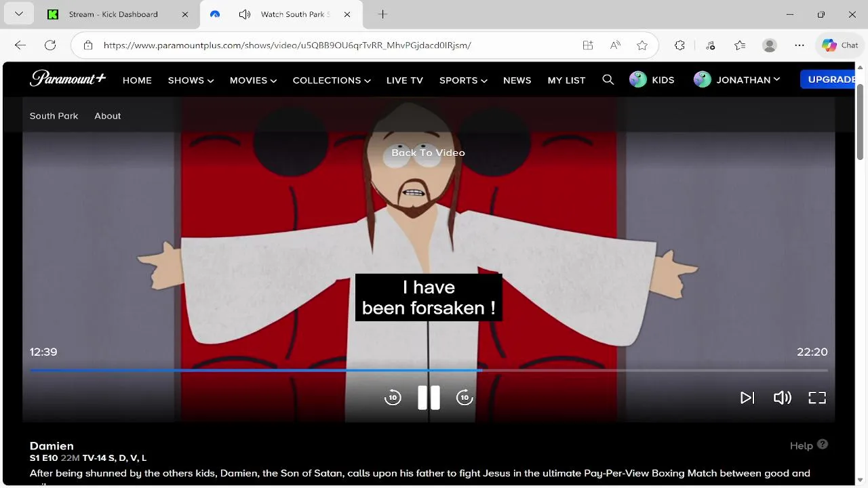This screenshot has width=868, height=488.
Task: Expand the Jonathan account dropdown
Action: coord(776,80)
